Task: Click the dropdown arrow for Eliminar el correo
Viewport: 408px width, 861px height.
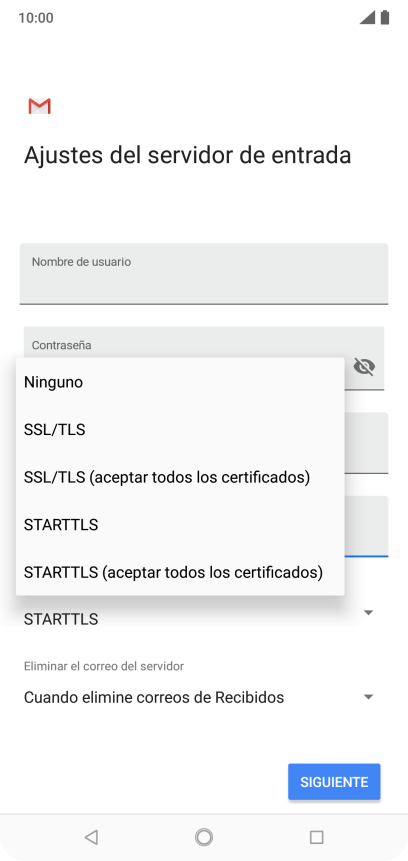Action: pyautogui.click(x=368, y=697)
